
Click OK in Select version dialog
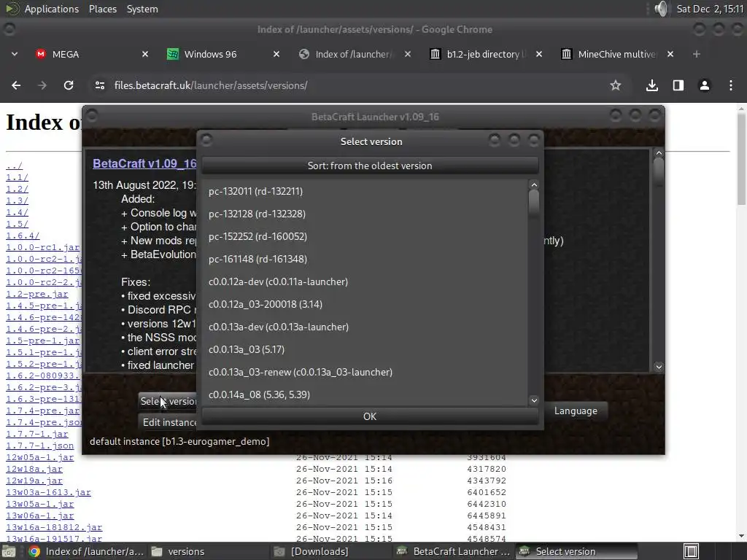370,416
